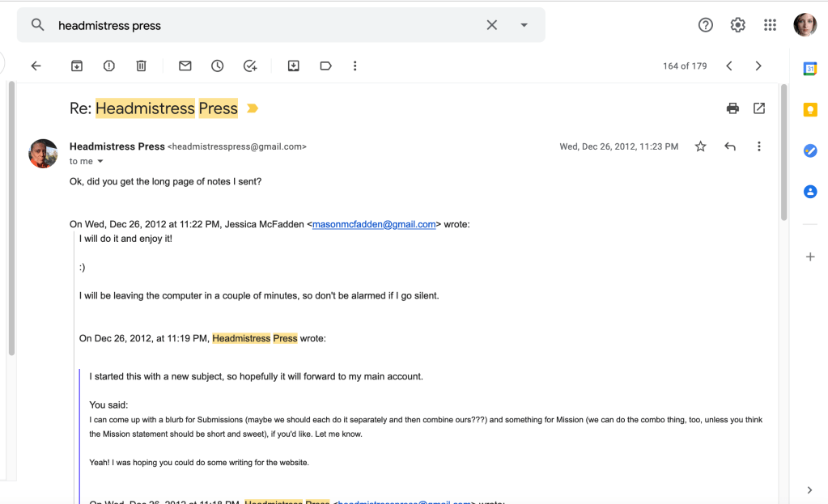Open Google Calendar side panel
This screenshot has width=828, height=504.
tap(809, 70)
